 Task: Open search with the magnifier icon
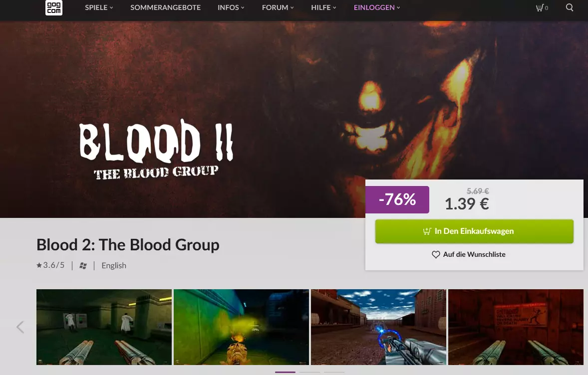569,7
